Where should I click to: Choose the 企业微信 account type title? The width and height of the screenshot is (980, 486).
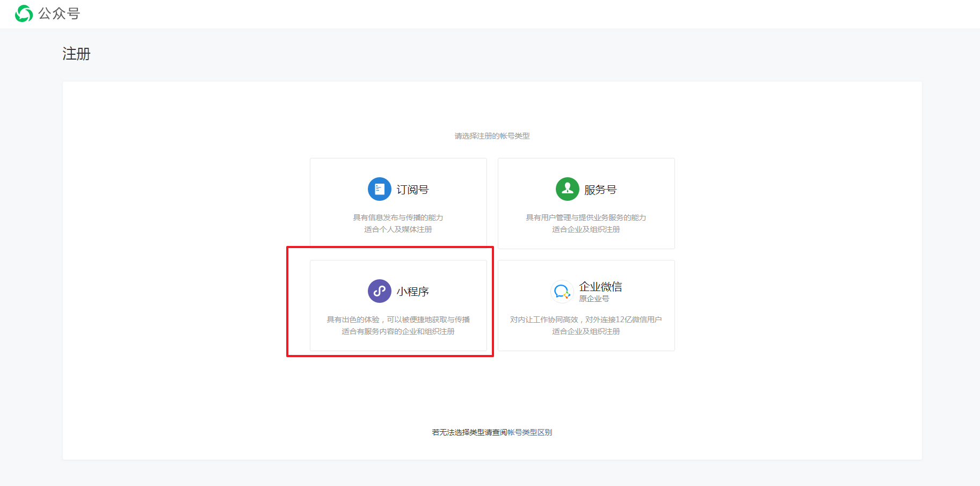pyautogui.click(x=600, y=286)
